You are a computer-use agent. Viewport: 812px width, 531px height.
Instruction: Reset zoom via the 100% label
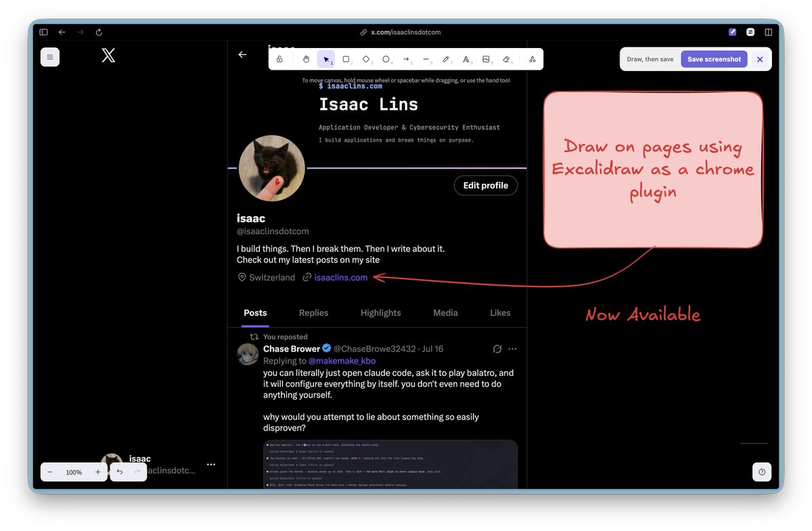pyautogui.click(x=74, y=472)
